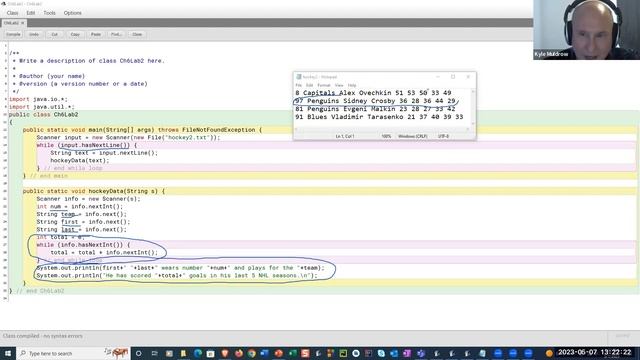Click the Undo button
Viewport: 640px width, 360px height.
[34, 34]
